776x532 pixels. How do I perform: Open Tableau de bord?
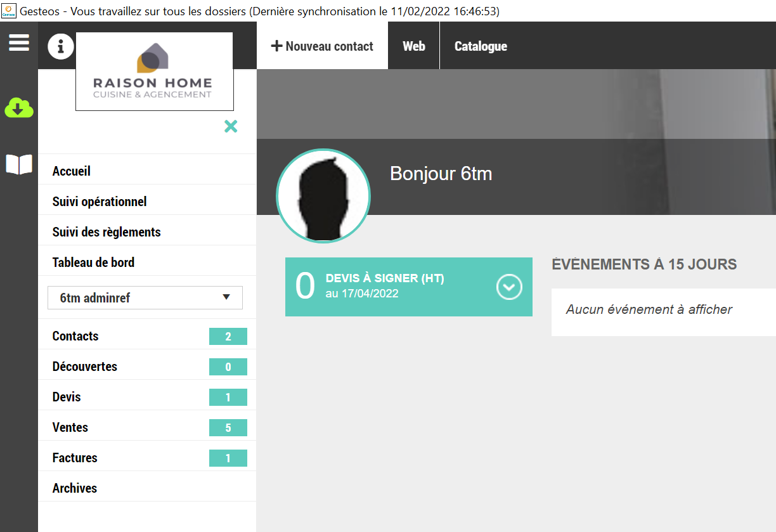tap(93, 263)
